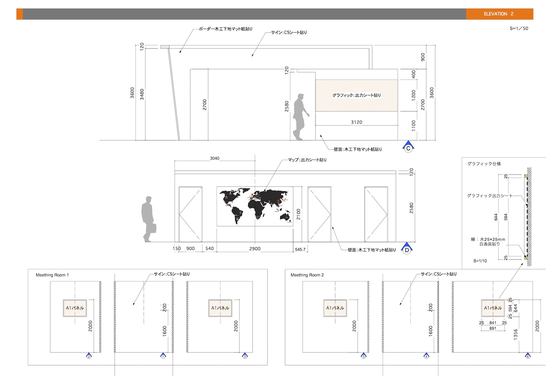Select view marker 6 in Meething Room 2
554x392 pixels.
coord(527,357)
